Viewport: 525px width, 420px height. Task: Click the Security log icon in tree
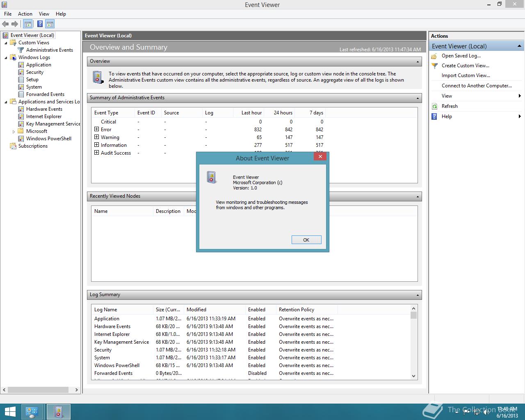point(21,72)
